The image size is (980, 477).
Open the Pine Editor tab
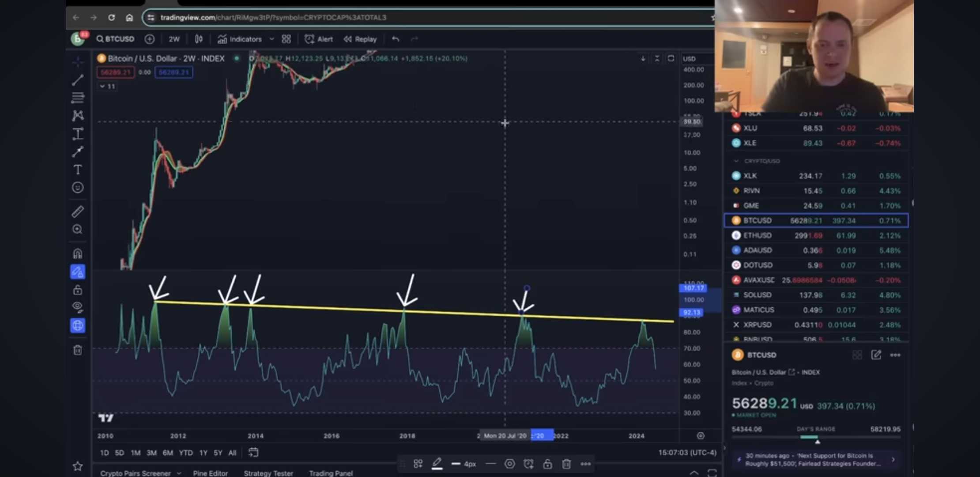210,473
